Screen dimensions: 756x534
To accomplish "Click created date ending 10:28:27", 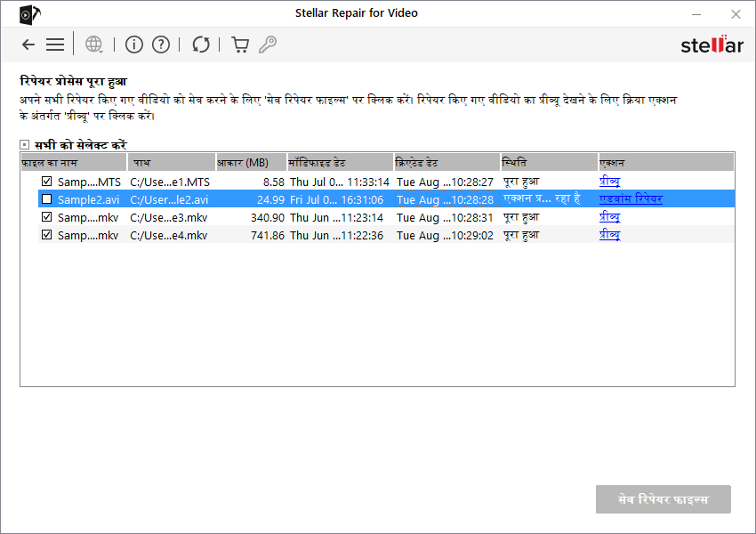I will click(x=445, y=182).
